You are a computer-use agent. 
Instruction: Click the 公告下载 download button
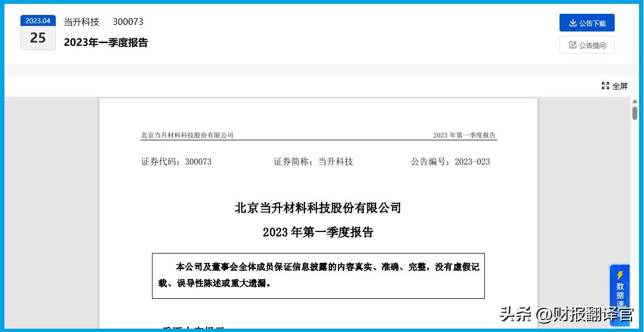[x=587, y=23]
